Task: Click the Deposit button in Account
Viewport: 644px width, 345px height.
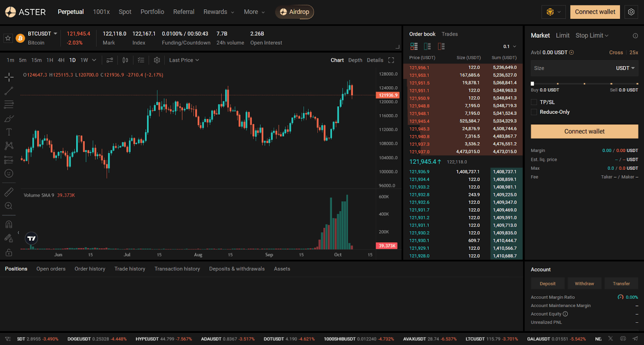Action: pos(547,283)
